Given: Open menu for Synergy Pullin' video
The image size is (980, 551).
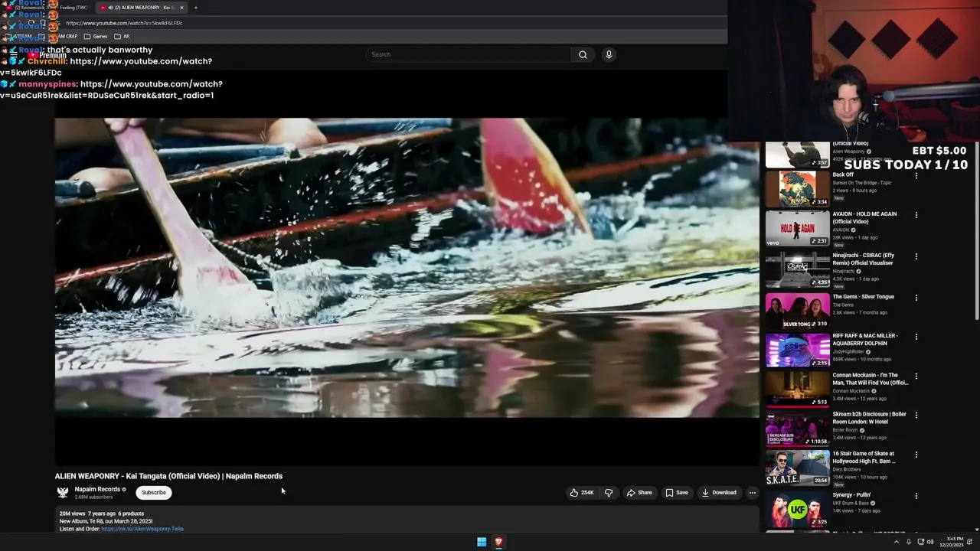Looking at the screenshot, I should pos(916,496).
